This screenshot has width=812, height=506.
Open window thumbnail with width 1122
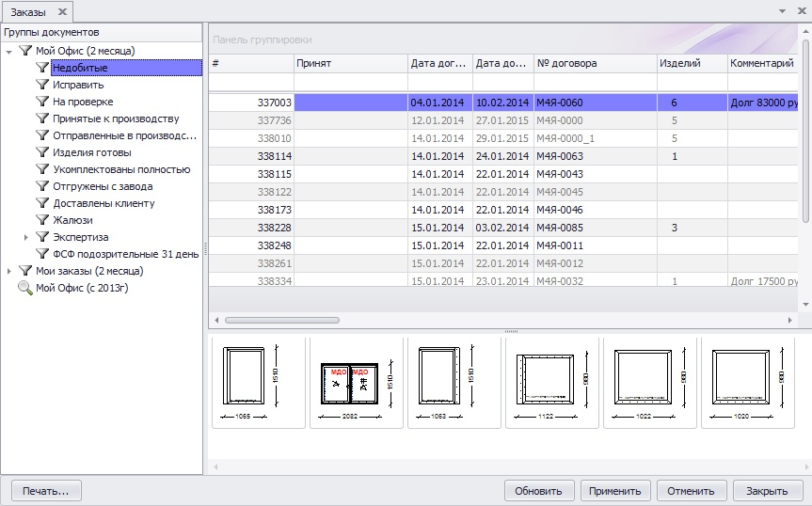coord(552,383)
